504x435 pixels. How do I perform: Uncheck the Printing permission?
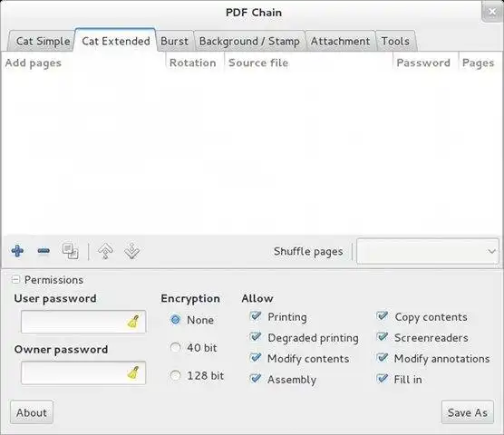(256, 316)
